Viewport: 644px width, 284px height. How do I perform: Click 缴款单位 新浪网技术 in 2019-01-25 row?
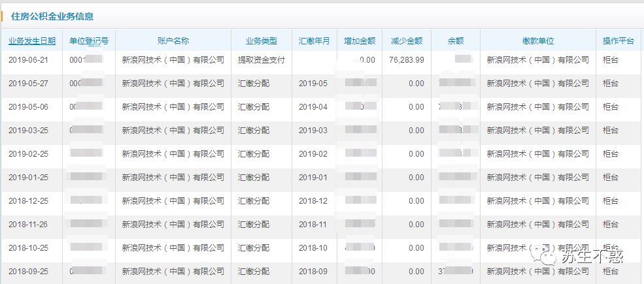pyautogui.click(x=538, y=178)
